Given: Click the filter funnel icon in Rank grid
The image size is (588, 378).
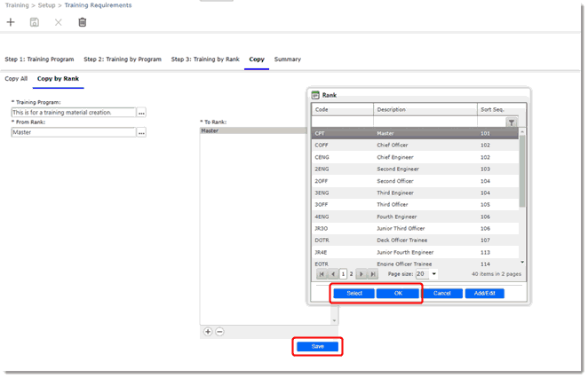Looking at the screenshot, I should coord(512,122).
